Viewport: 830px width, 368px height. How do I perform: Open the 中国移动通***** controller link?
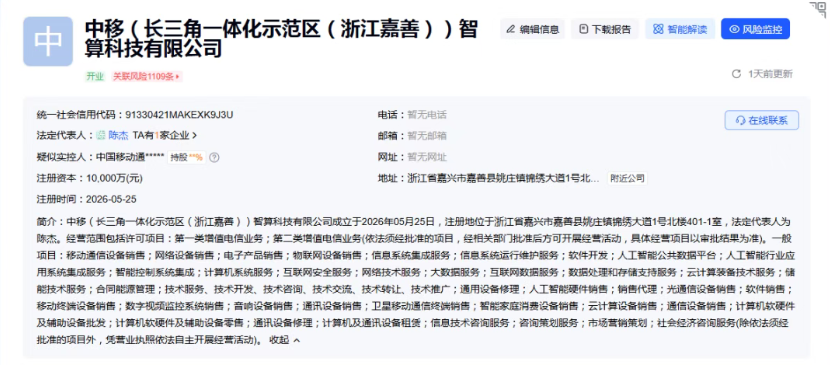[x=130, y=157]
